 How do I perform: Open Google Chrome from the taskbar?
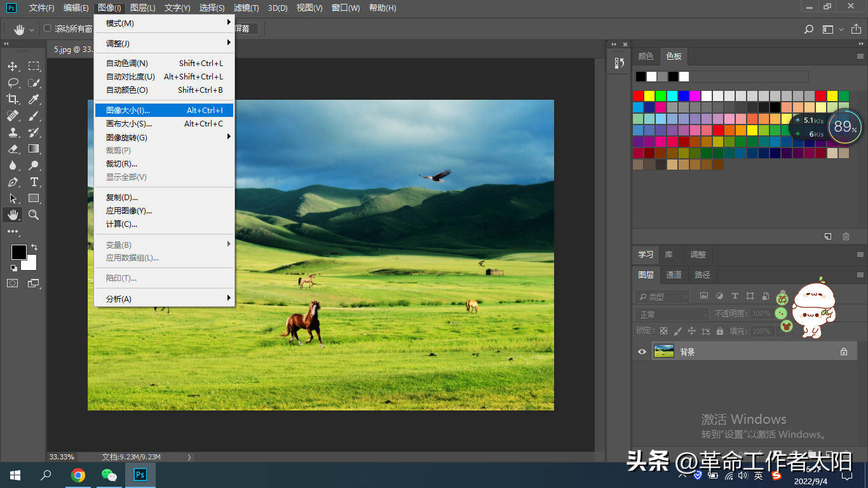coord(78,475)
